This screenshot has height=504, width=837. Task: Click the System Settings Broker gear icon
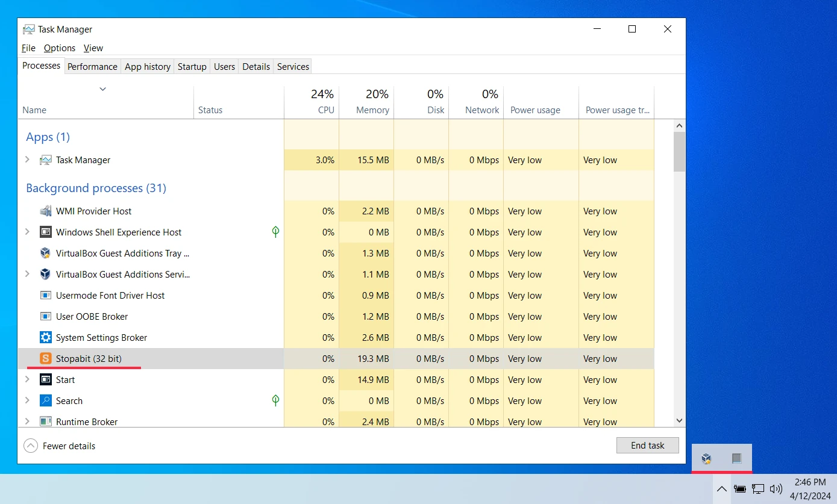pos(45,338)
